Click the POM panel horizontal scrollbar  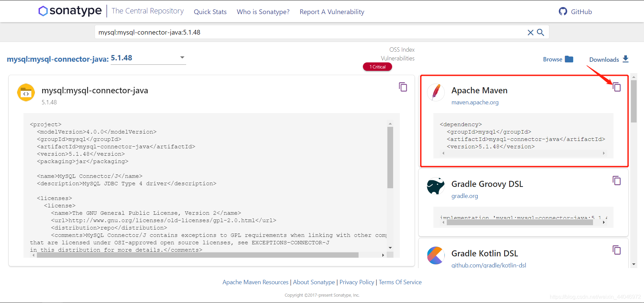[198, 255]
